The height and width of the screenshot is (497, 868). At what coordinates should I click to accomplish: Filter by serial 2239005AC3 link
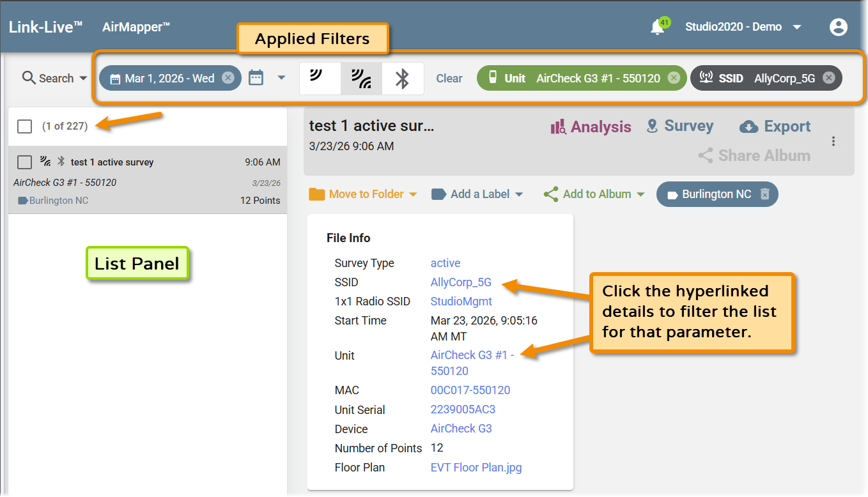(463, 409)
